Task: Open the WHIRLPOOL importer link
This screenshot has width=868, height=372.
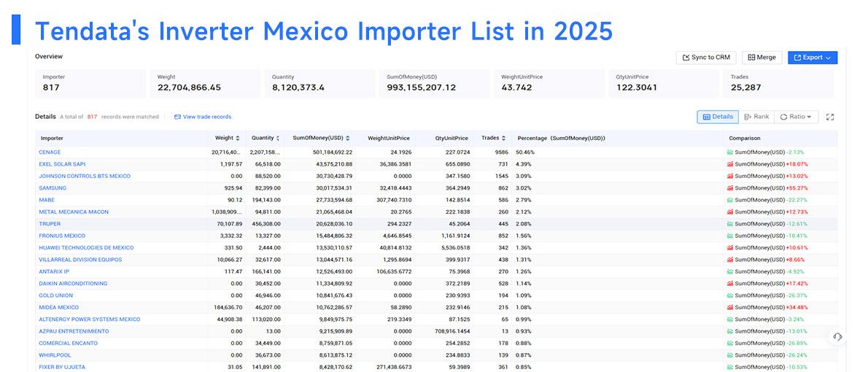Action: [54, 354]
